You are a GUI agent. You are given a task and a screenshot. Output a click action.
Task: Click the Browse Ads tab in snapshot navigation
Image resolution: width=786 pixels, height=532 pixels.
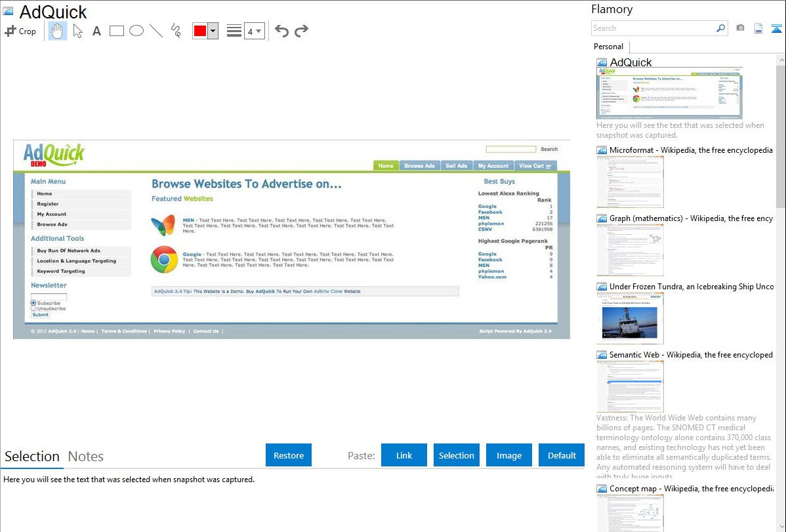pos(419,165)
